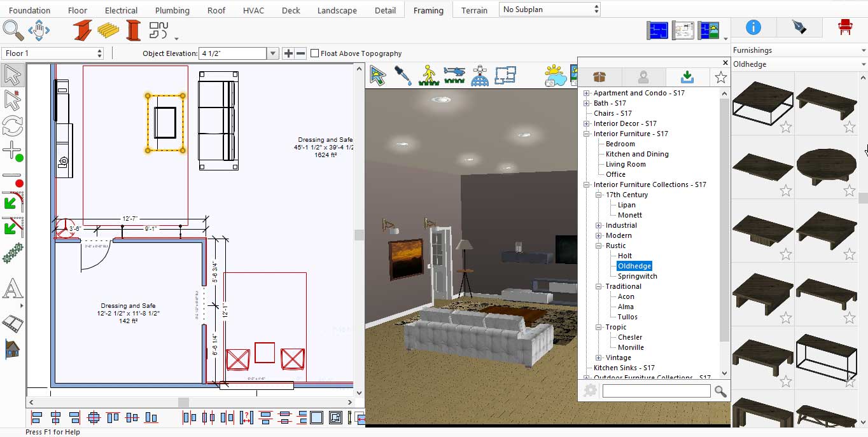The image size is (868, 437).
Task: Click the eyedropper tool in 3D view
Action: coord(402,75)
